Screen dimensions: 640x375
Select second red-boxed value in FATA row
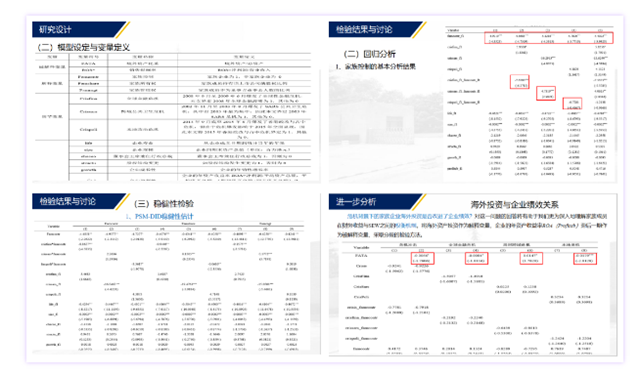(x=476, y=258)
